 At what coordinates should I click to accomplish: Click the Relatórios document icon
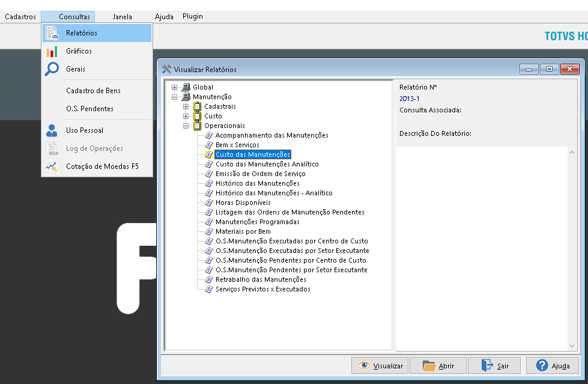(x=52, y=33)
